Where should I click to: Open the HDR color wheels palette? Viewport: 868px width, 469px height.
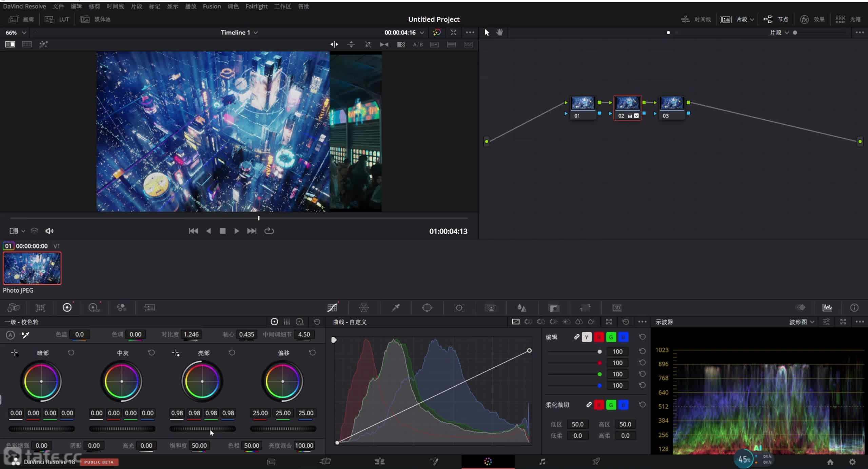94,308
